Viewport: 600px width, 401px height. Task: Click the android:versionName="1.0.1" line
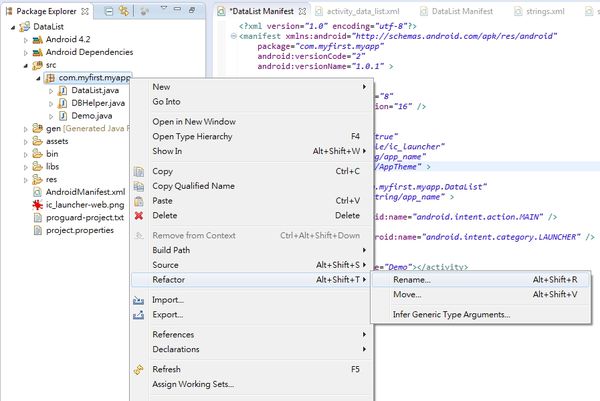tap(325, 66)
